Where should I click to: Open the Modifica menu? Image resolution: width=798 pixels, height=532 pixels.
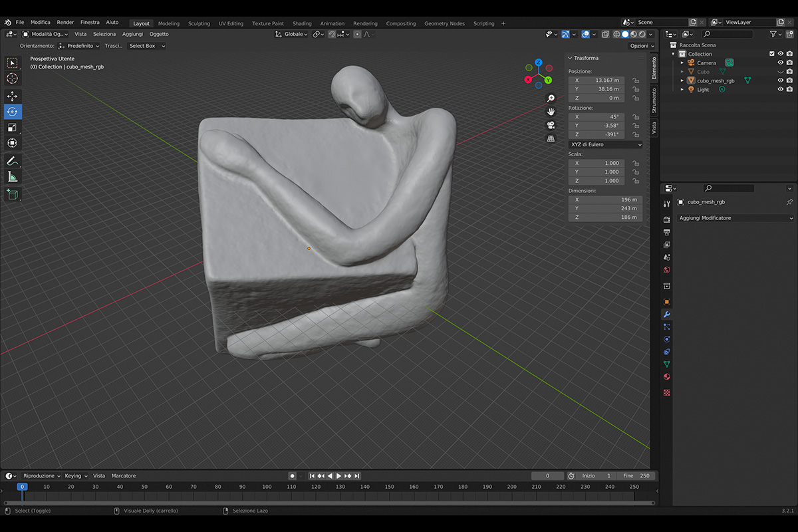click(40, 23)
